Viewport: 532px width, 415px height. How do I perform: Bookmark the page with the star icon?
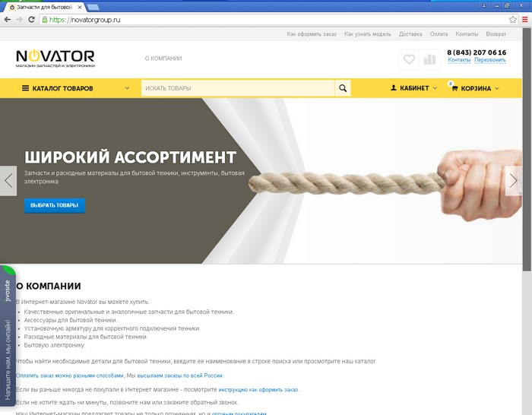pyautogui.click(x=513, y=20)
